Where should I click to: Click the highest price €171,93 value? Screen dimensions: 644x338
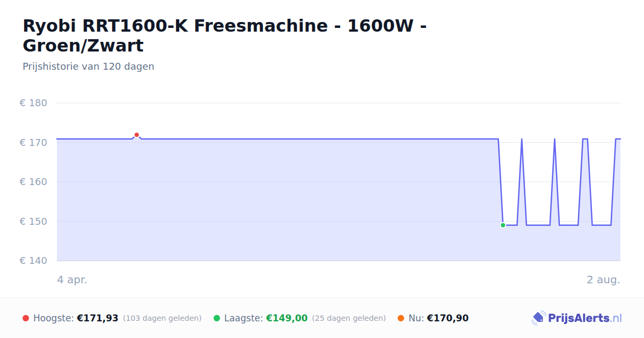[98, 318]
